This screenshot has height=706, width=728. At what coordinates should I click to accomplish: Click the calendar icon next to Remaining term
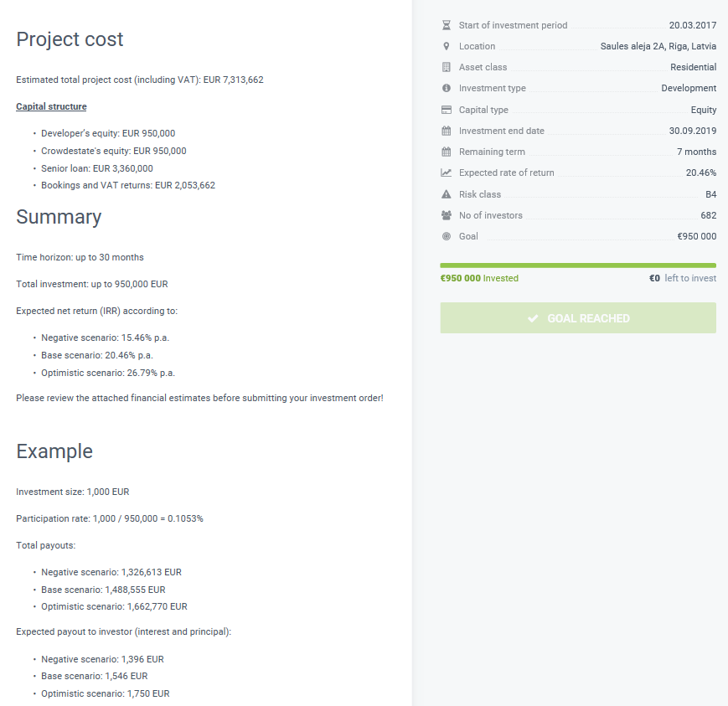(446, 152)
